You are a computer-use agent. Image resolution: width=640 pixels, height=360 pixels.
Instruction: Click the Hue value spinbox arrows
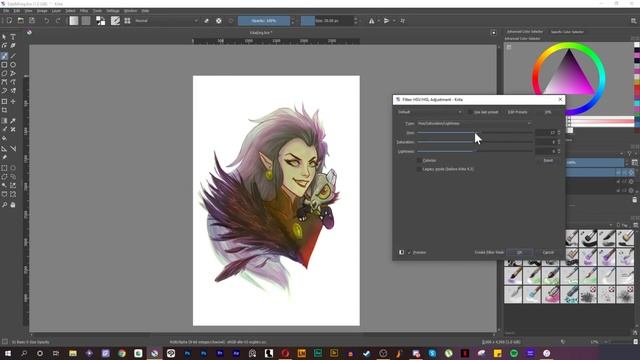[559, 133]
